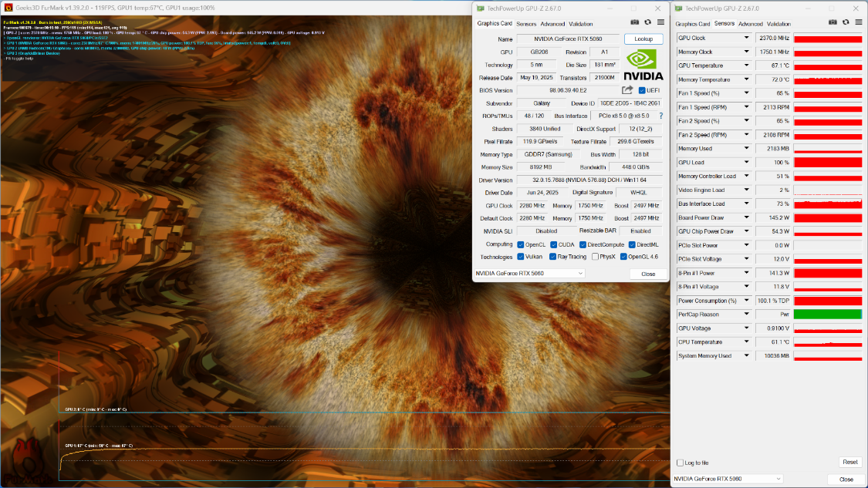
Task: Click the Release Date value May 19, 2025
Action: pos(536,77)
